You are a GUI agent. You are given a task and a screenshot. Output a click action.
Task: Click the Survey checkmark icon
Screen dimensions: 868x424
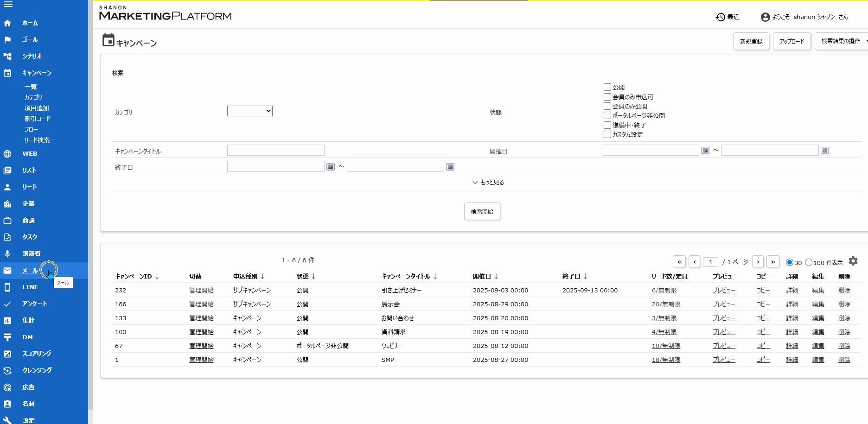tap(7, 304)
